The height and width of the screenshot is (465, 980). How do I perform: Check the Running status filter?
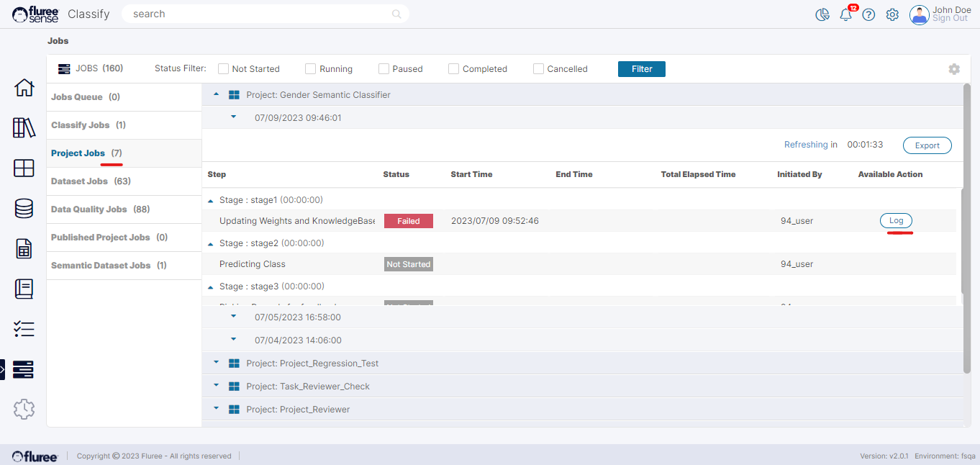(x=311, y=69)
